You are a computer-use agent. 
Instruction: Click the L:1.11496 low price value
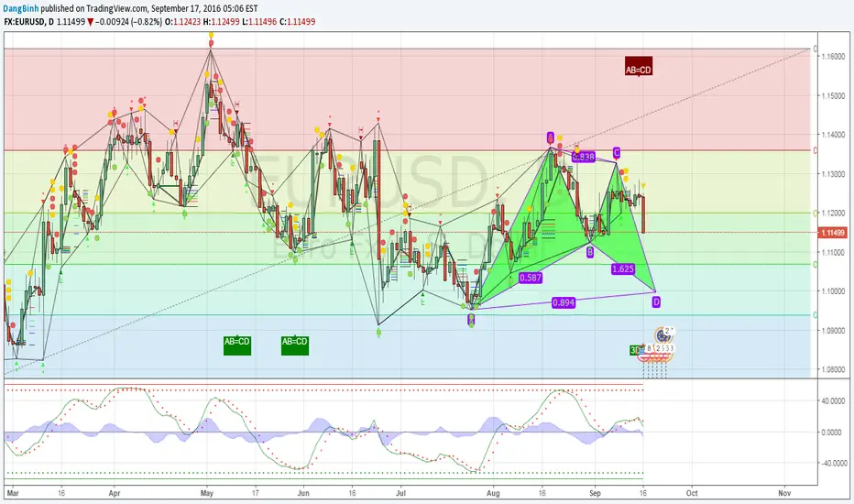click(259, 22)
